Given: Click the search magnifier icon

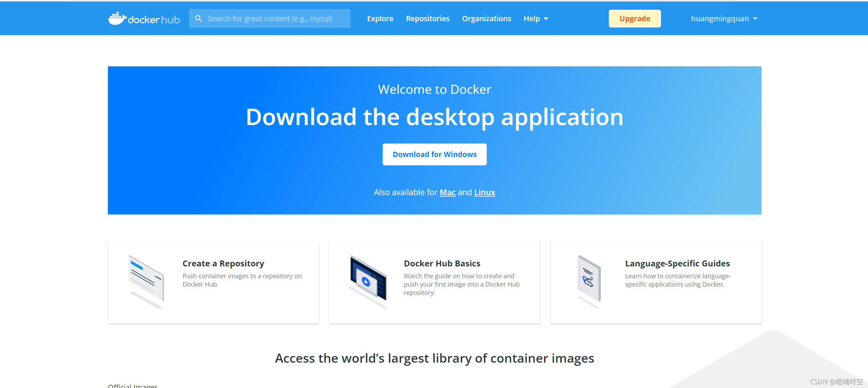Looking at the screenshot, I should pos(198,18).
